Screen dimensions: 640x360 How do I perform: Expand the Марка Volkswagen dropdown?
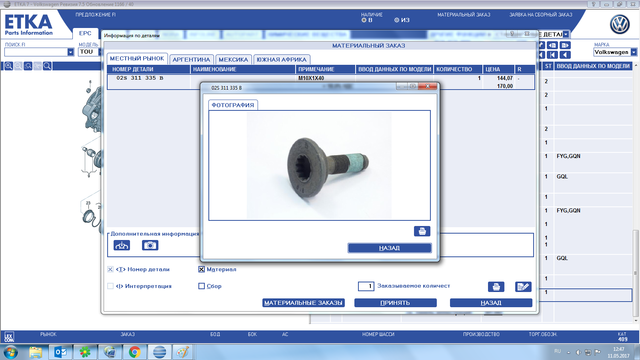[x=633, y=52]
